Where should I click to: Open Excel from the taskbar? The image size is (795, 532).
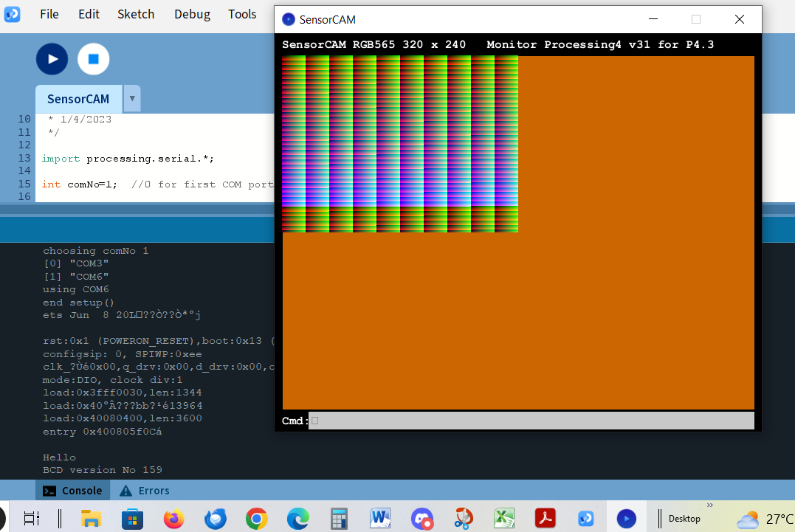[504, 519]
